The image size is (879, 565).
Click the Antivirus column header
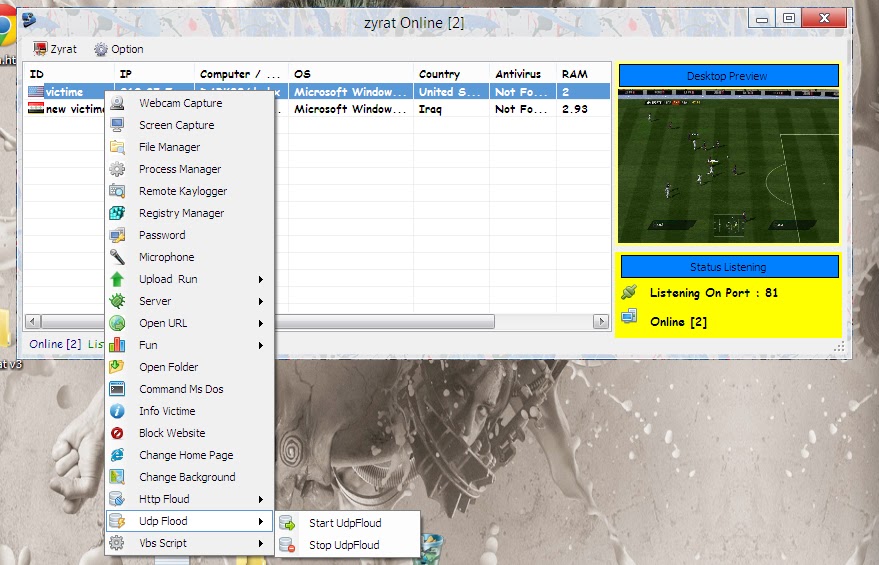(x=523, y=74)
